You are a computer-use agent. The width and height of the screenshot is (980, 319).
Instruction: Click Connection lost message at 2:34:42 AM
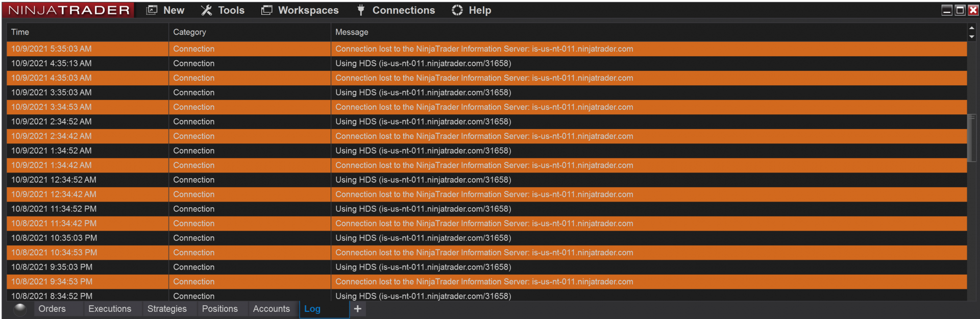(x=484, y=136)
